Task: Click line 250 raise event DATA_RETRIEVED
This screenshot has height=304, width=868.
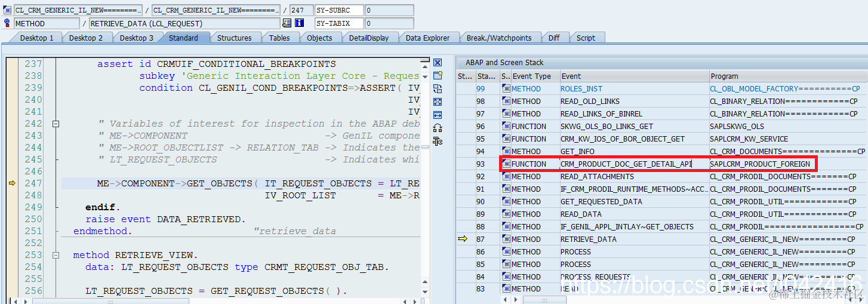Action: pyautogui.click(x=165, y=219)
